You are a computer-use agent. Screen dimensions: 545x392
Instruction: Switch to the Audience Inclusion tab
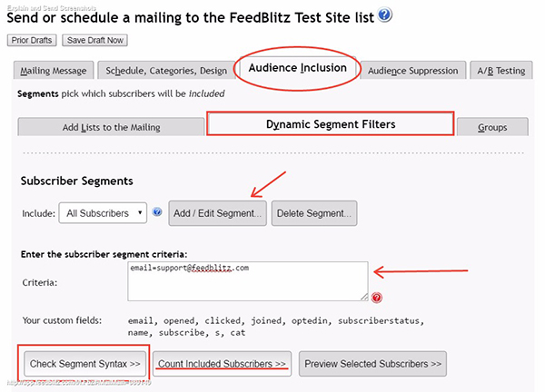[x=298, y=68]
